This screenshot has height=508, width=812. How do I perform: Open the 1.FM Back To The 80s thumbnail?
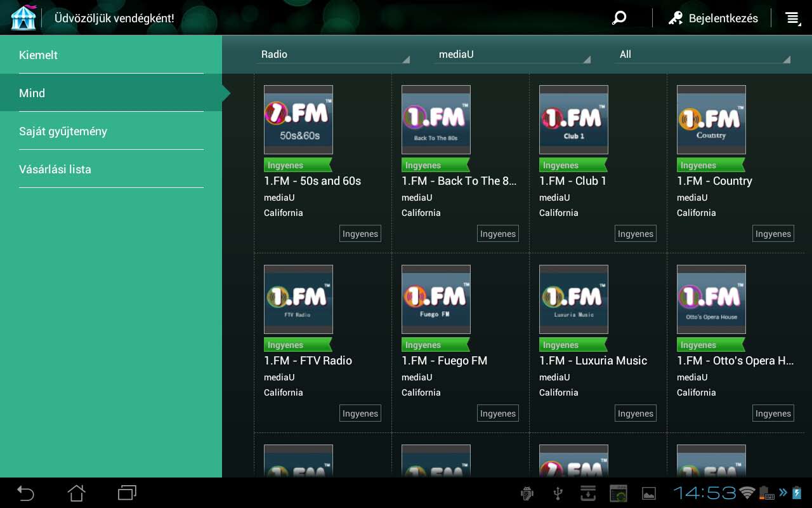(x=436, y=119)
